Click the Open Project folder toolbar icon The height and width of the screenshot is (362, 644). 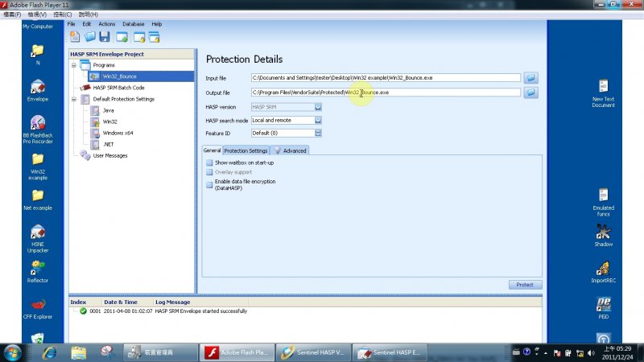coord(90,36)
